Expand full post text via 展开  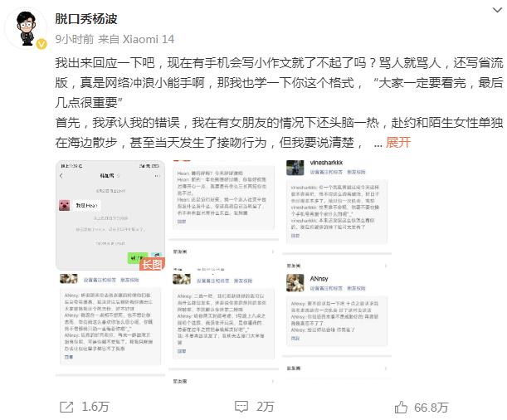[x=398, y=142]
